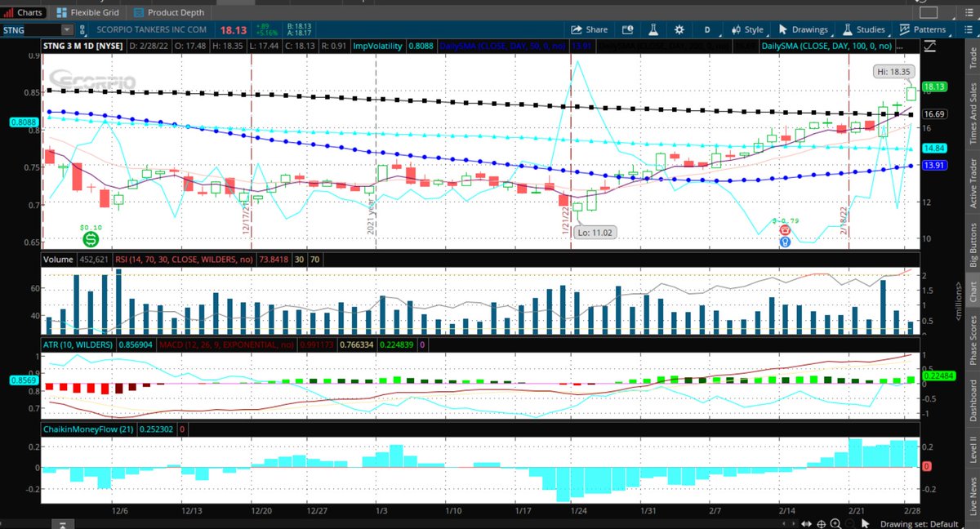
Task: Open the Active Trader sidebar tab
Action: [x=972, y=184]
